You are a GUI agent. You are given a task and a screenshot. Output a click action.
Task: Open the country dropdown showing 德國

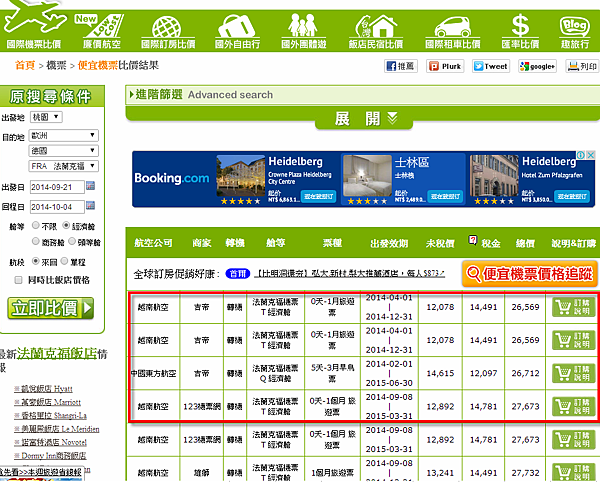64,151
